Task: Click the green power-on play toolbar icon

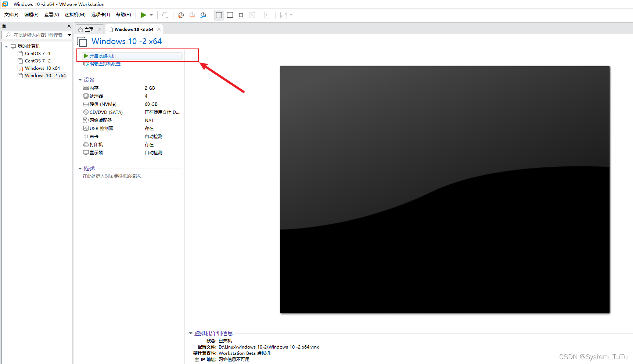Action: 144,15
